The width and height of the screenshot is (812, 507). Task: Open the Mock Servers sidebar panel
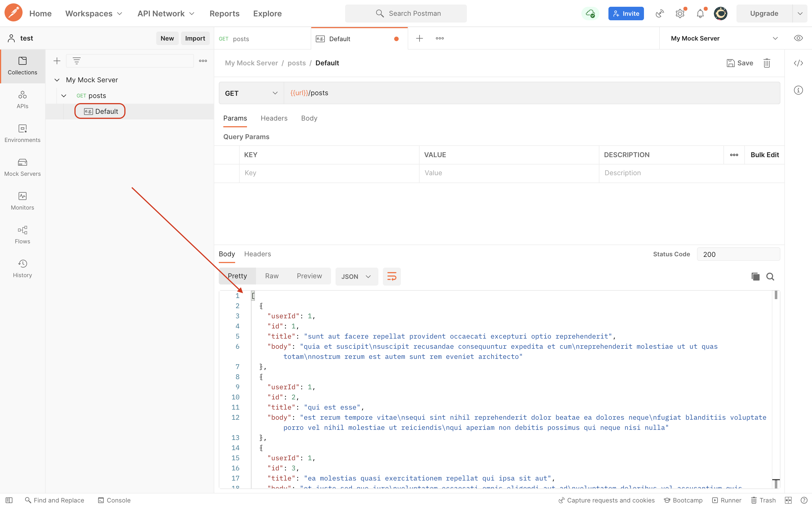[23, 167]
